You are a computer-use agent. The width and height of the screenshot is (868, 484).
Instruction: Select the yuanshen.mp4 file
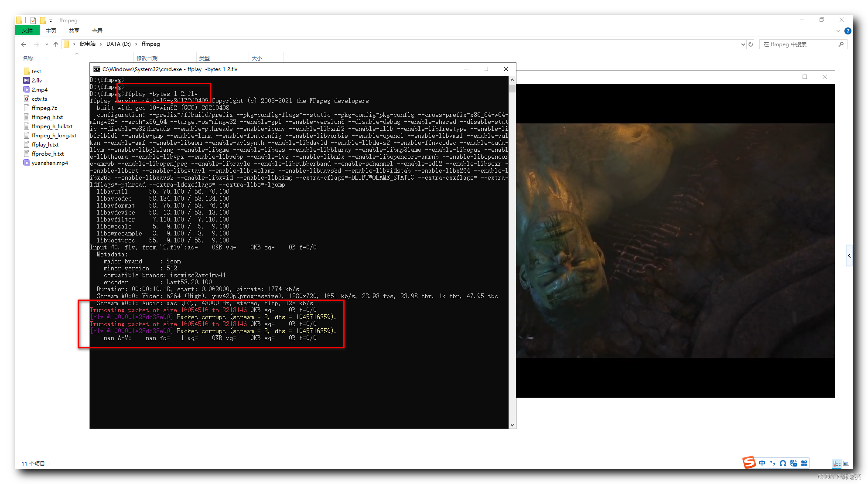coord(50,163)
